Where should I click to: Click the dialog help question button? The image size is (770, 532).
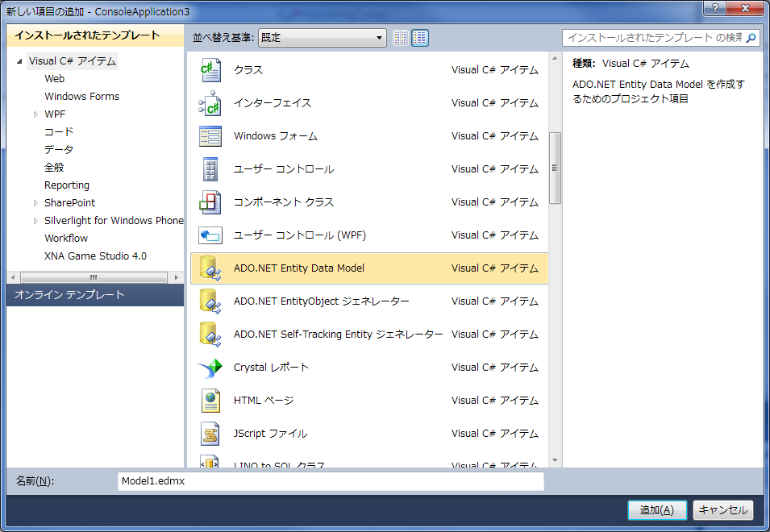click(715, 8)
